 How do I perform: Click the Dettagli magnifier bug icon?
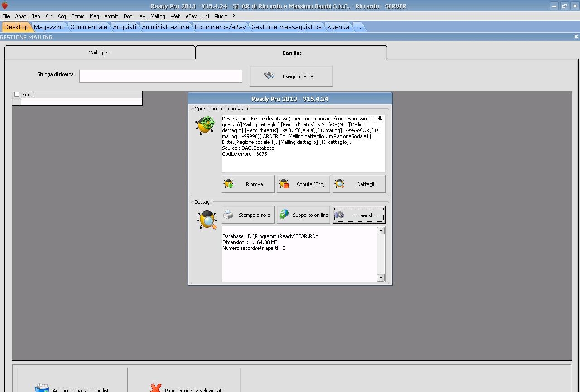339,184
